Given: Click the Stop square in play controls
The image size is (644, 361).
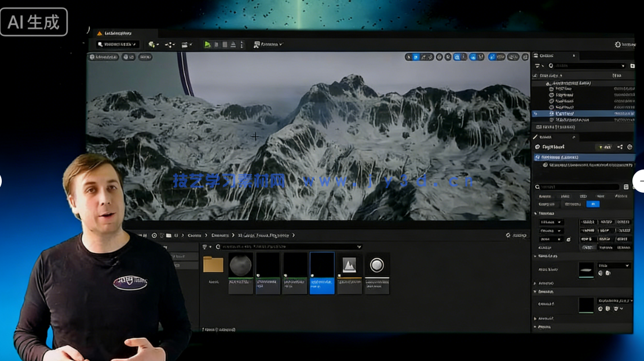Looking at the screenshot, I should (225, 45).
